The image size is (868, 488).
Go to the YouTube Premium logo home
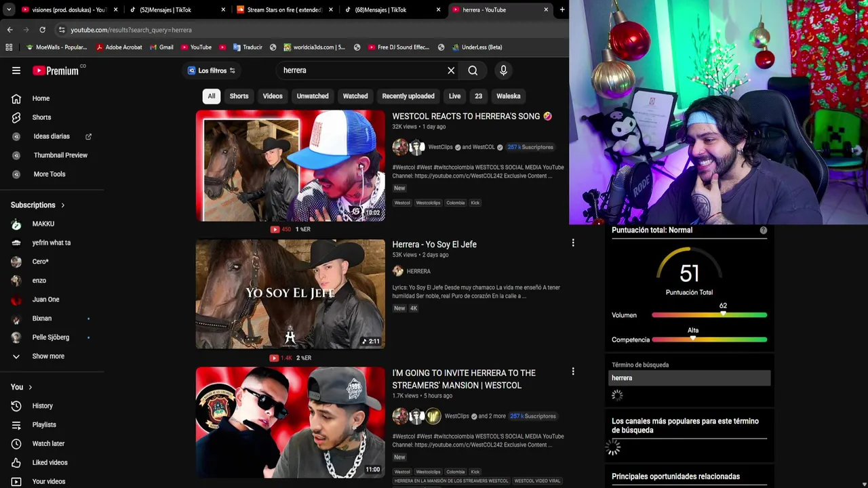click(x=56, y=70)
